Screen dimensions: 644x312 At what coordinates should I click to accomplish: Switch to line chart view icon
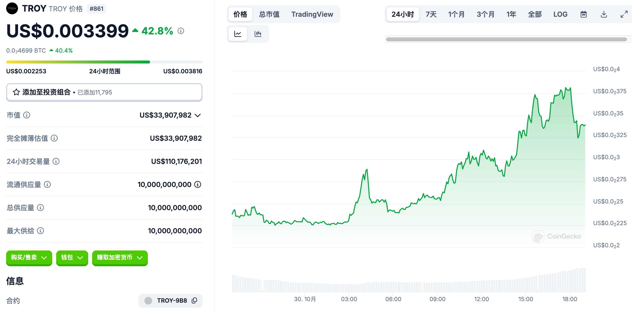point(237,34)
